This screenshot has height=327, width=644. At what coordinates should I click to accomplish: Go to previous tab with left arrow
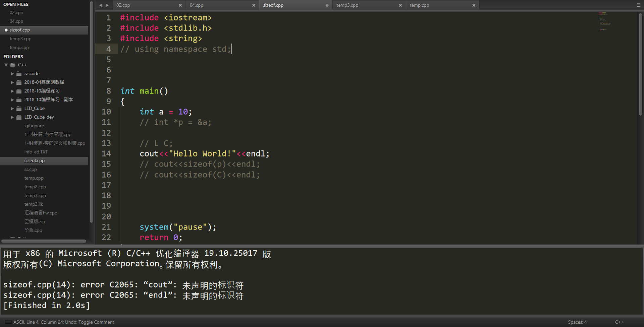tap(101, 5)
